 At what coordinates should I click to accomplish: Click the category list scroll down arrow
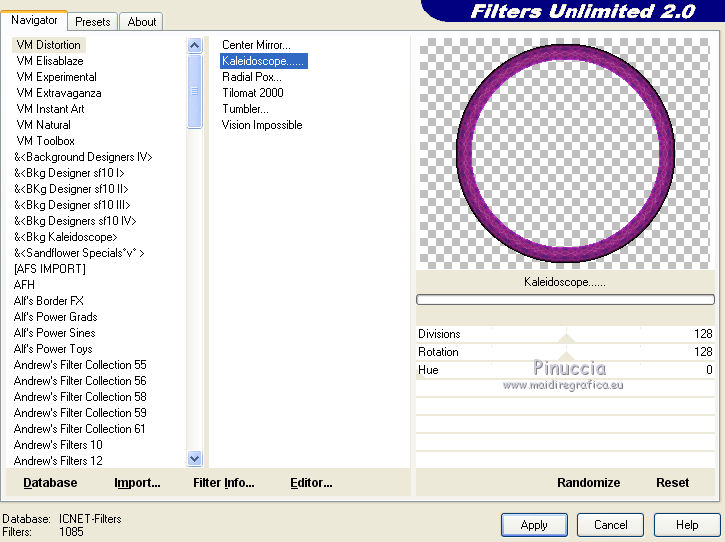click(195, 459)
